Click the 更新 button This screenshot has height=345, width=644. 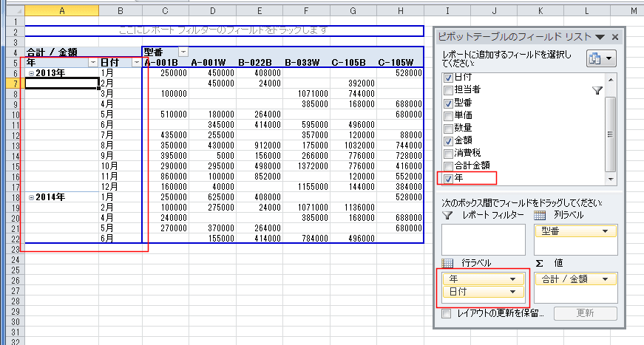pyautogui.click(x=586, y=313)
